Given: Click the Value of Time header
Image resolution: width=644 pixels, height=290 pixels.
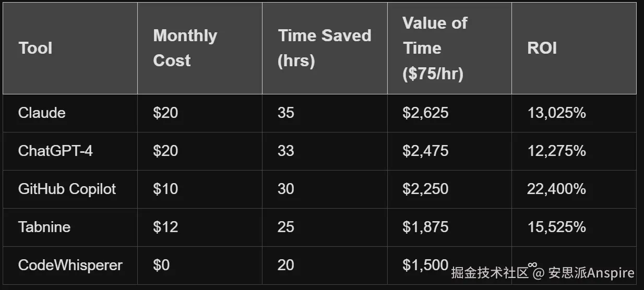Looking at the screenshot, I should pyautogui.click(x=435, y=48).
